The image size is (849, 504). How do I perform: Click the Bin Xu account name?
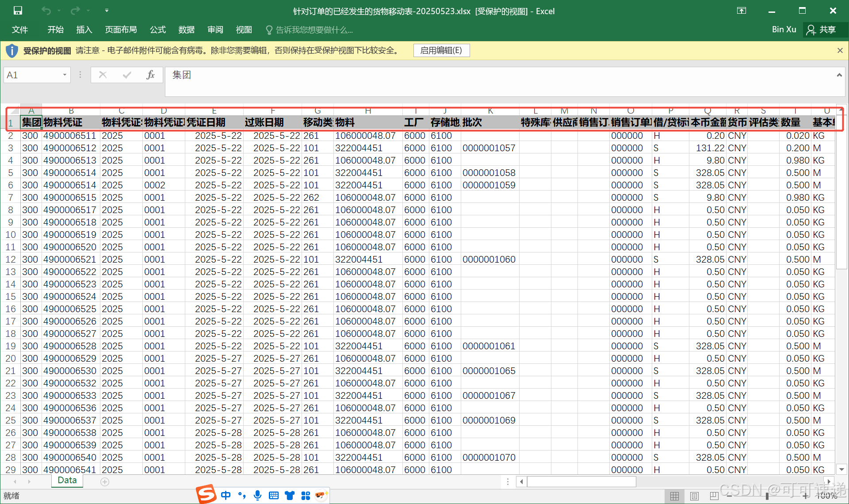784,30
